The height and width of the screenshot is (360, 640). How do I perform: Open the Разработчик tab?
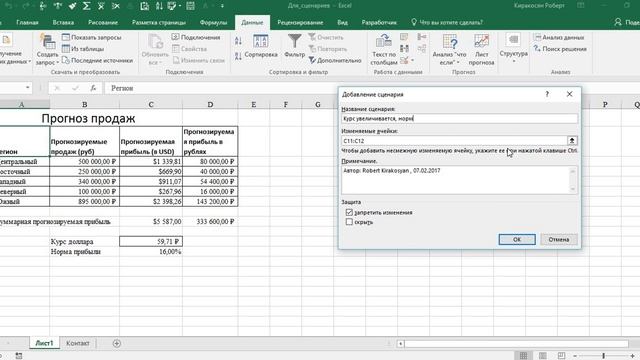(x=379, y=22)
